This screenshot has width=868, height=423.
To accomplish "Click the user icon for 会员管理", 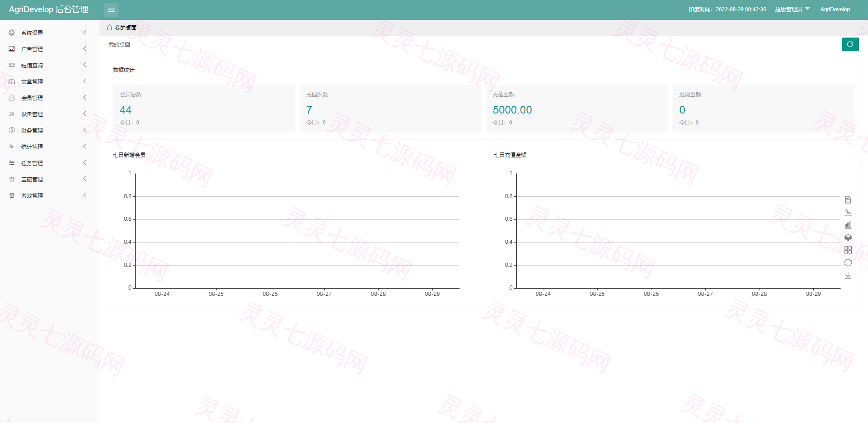I will click(12, 98).
